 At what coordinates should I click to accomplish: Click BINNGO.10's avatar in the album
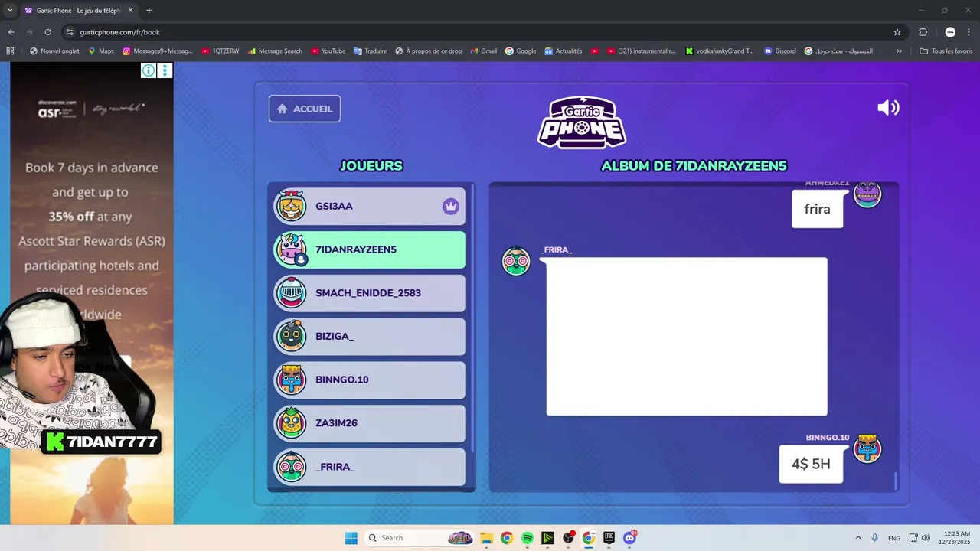[867, 448]
